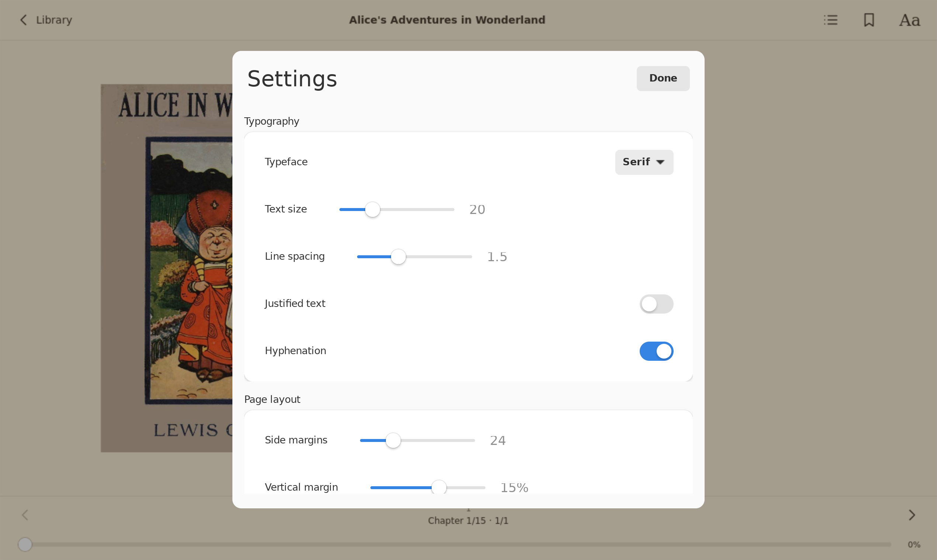Open the table of contents list icon
937x560 pixels.
[x=830, y=20]
